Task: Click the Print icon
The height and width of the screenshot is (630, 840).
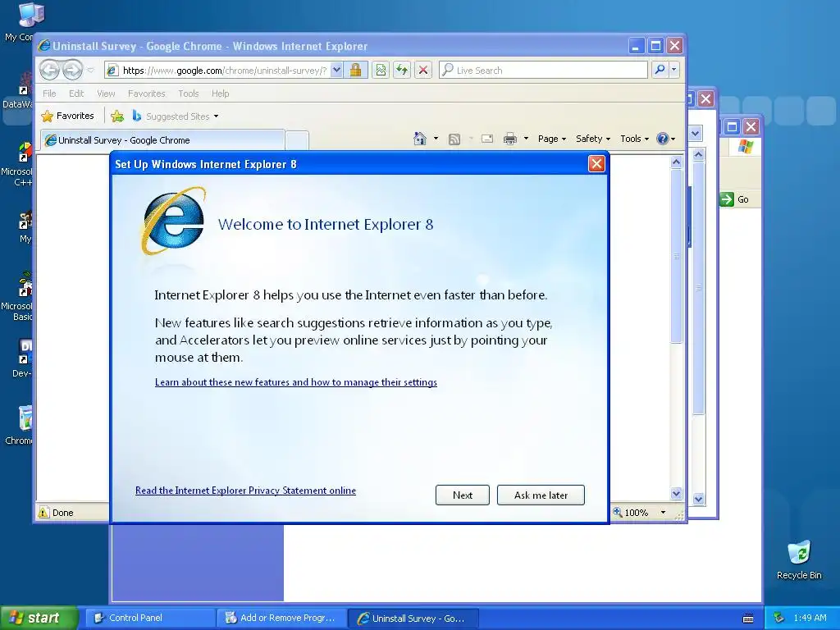Action: coord(510,139)
